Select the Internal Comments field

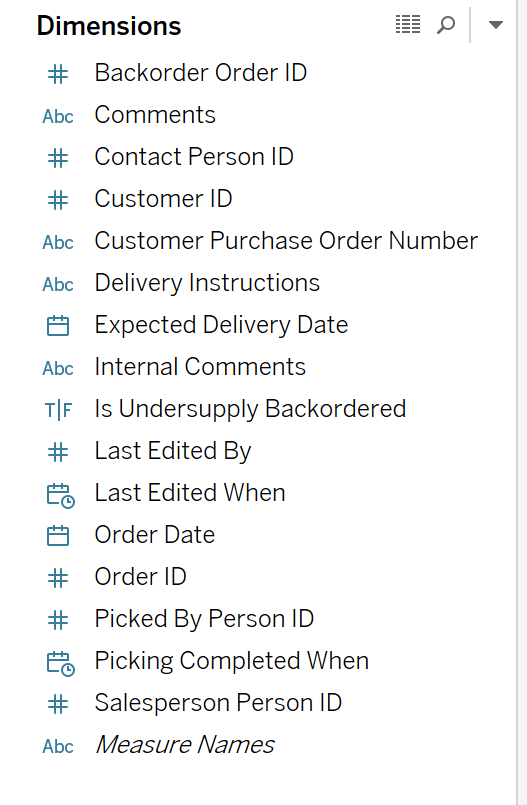click(200, 367)
